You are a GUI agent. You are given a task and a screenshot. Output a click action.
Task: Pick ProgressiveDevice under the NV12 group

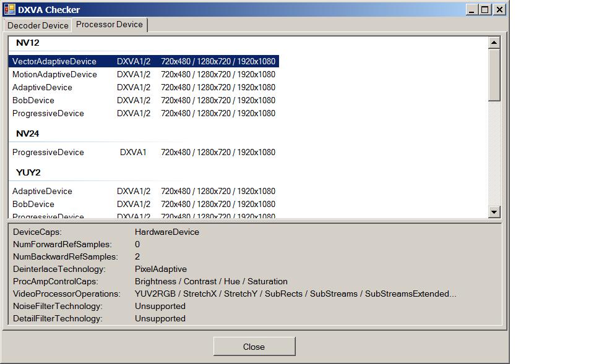[48, 113]
